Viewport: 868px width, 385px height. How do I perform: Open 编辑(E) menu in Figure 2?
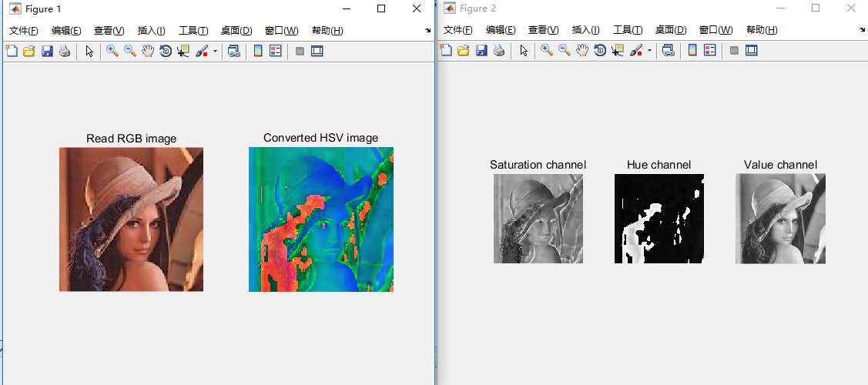(501, 30)
